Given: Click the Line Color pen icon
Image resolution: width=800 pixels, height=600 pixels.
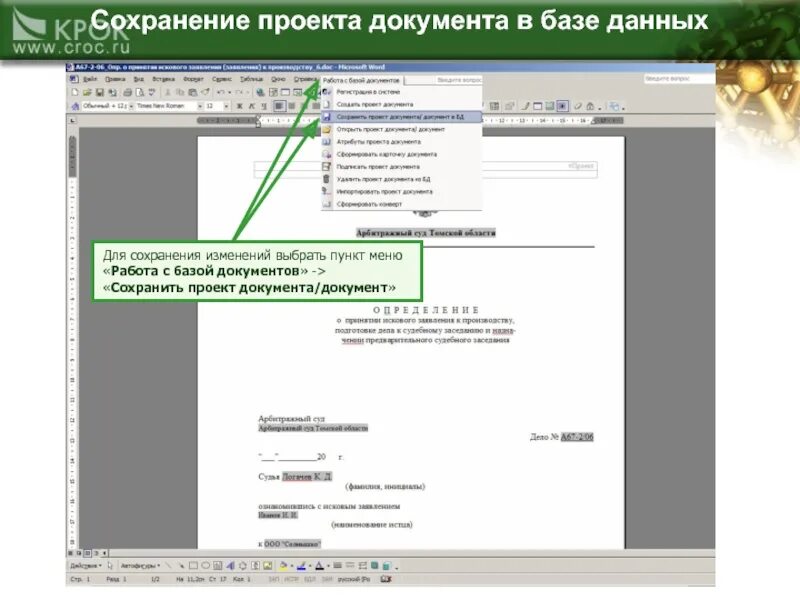Looking at the screenshot, I should [x=302, y=565].
